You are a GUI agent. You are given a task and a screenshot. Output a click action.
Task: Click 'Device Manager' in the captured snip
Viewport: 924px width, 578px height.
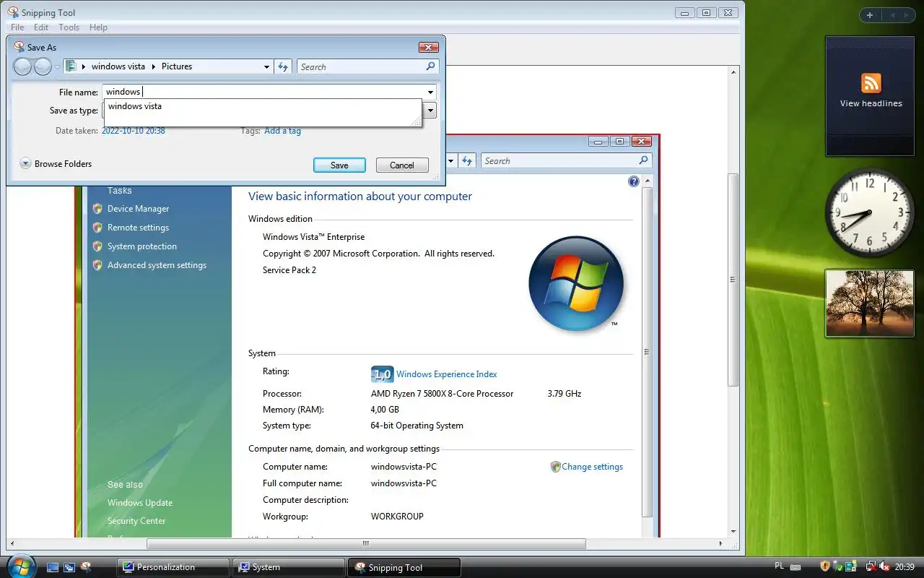pos(138,209)
